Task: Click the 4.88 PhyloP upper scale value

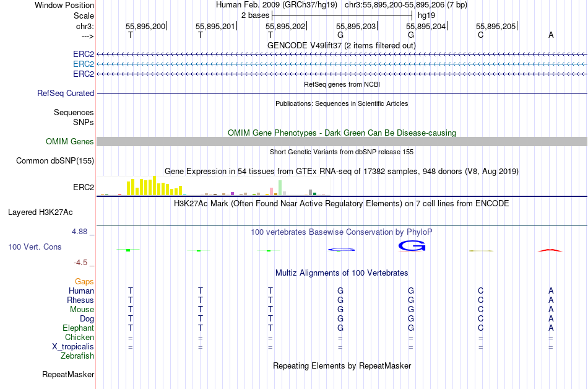Action: (x=79, y=232)
